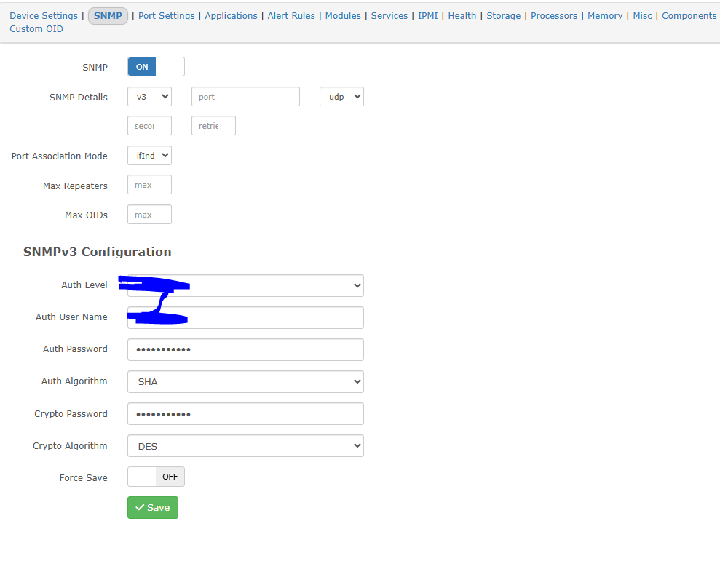
Task: Open the Device Settings tab
Action: tap(44, 15)
